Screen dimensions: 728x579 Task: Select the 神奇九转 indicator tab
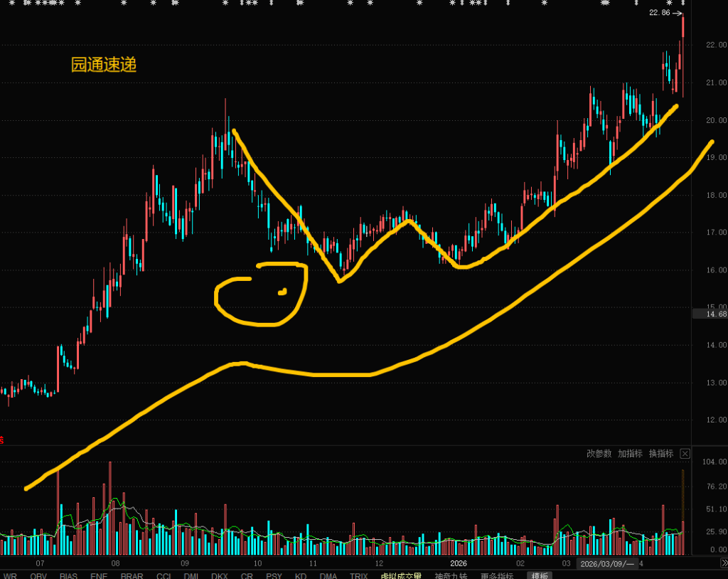coord(451,575)
